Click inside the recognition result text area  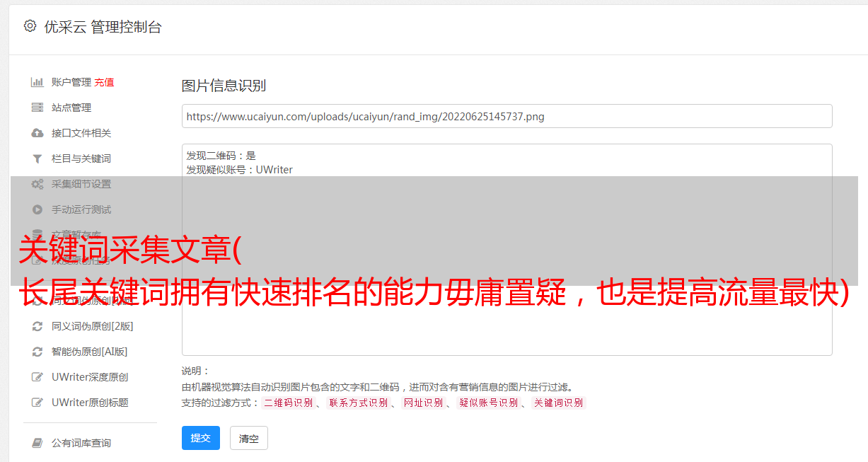tap(507, 249)
